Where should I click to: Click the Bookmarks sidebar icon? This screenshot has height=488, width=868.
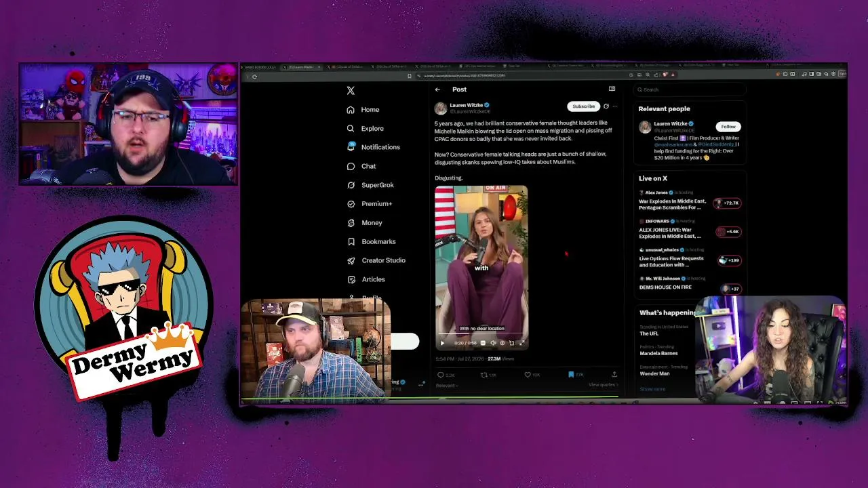351,242
